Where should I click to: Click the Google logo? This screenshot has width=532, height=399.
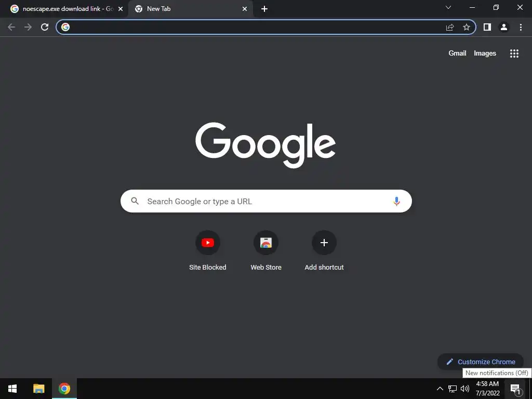click(265, 145)
